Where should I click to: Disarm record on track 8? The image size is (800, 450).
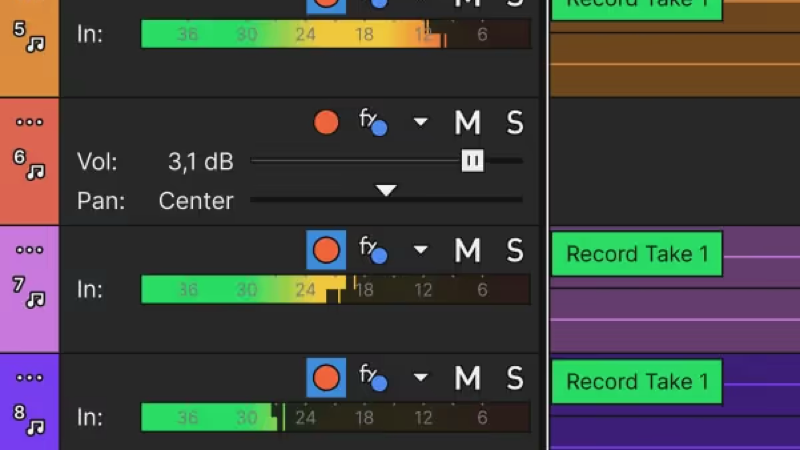[326, 378]
